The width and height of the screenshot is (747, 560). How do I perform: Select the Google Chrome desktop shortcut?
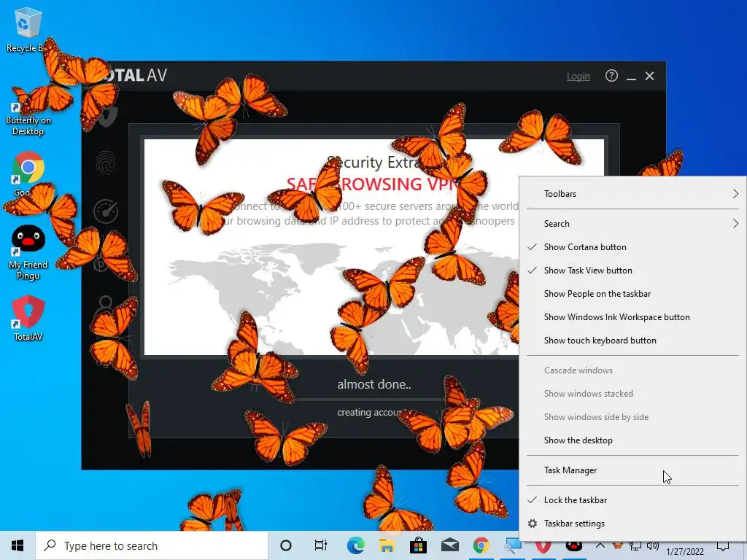tap(28, 174)
